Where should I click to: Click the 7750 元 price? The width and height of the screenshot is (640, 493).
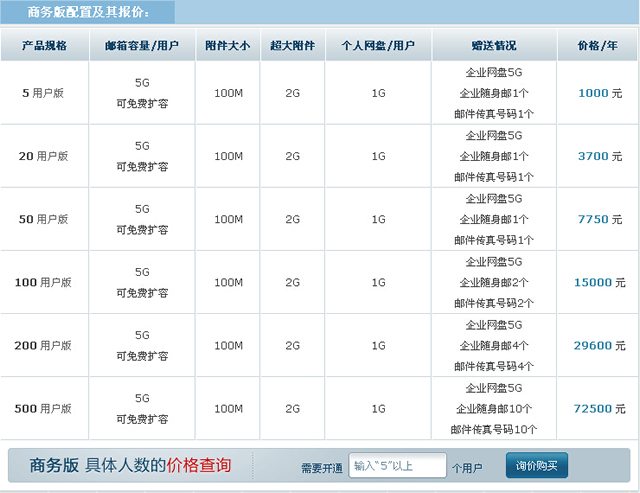(600, 220)
